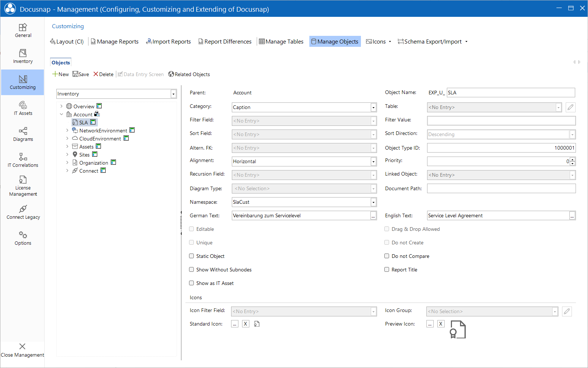Open Manage Tables in the toolbar

281,42
